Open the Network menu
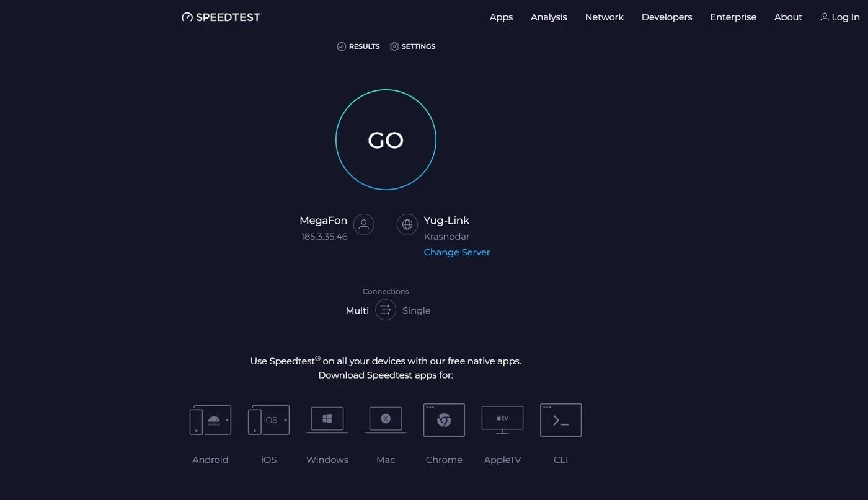Screen dimensions: 868x500 tap(604, 17)
